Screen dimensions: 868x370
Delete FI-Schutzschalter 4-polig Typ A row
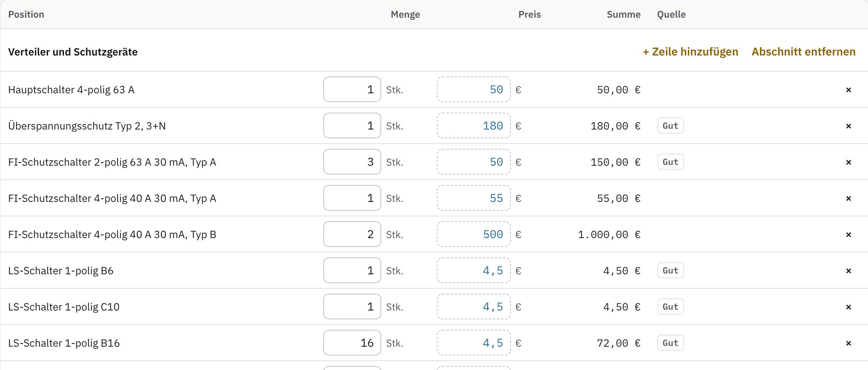(x=848, y=198)
